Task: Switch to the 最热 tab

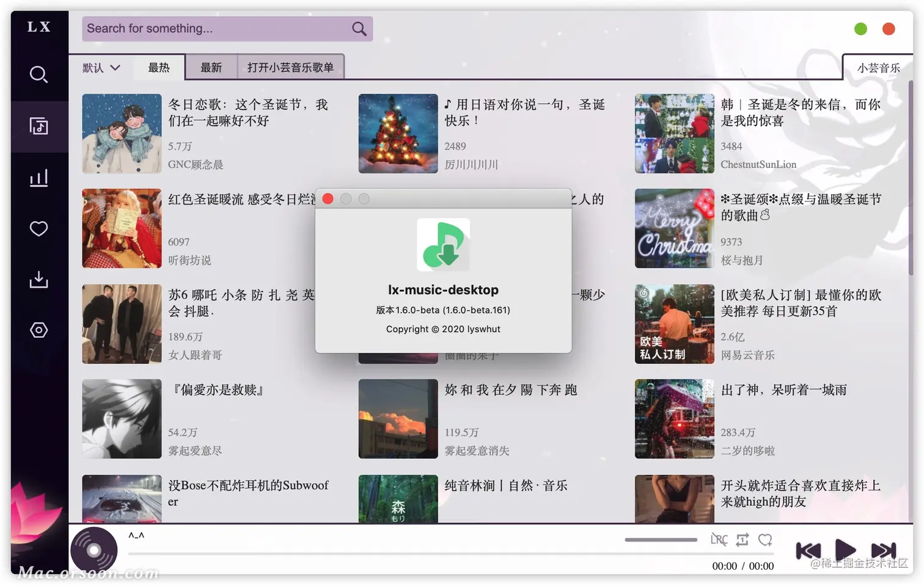Action: 159,67
